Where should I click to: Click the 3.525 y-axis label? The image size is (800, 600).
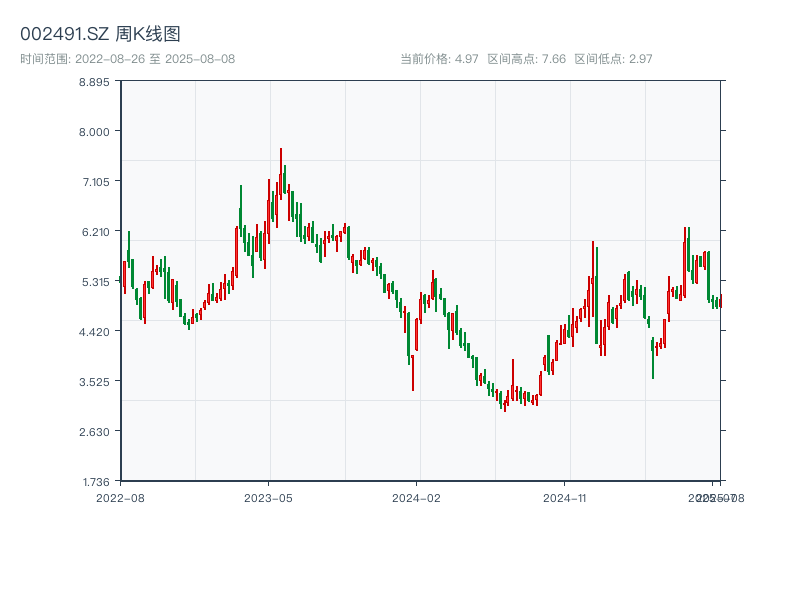click(94, 382)
